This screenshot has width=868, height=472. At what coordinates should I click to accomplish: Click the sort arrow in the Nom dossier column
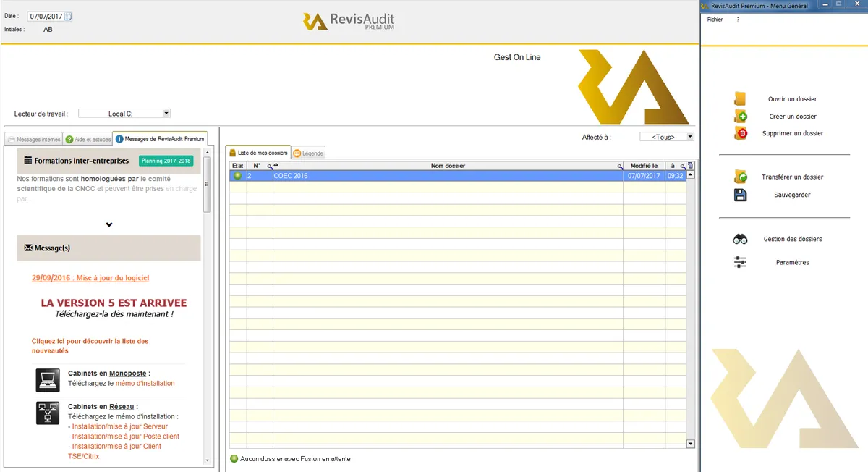(x=276, y=164)
